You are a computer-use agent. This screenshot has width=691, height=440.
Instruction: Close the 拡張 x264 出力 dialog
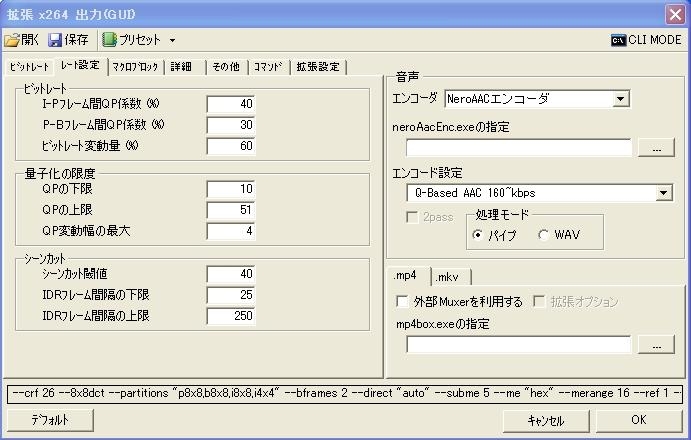tap(675, 14)
